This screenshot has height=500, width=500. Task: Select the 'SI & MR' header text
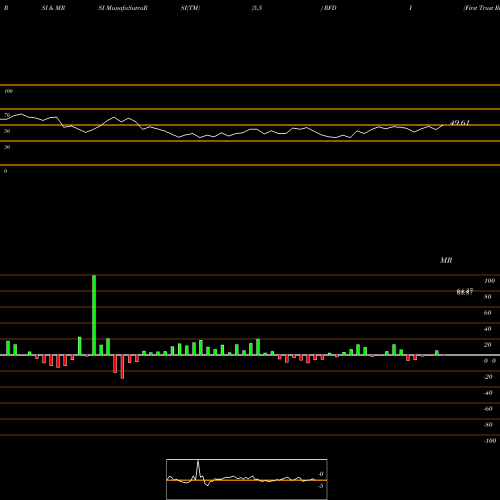53,8
